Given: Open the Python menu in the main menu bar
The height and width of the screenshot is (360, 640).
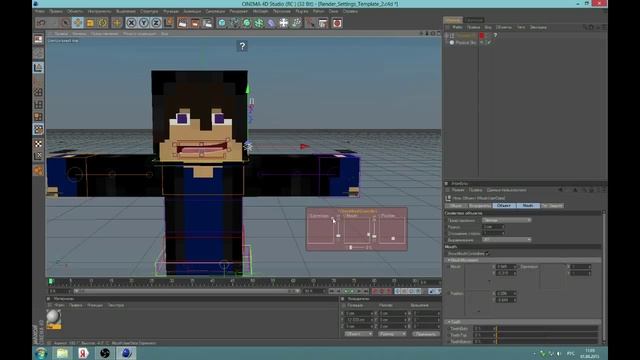Looking at the screenshot, I should (x=318, y=11).
